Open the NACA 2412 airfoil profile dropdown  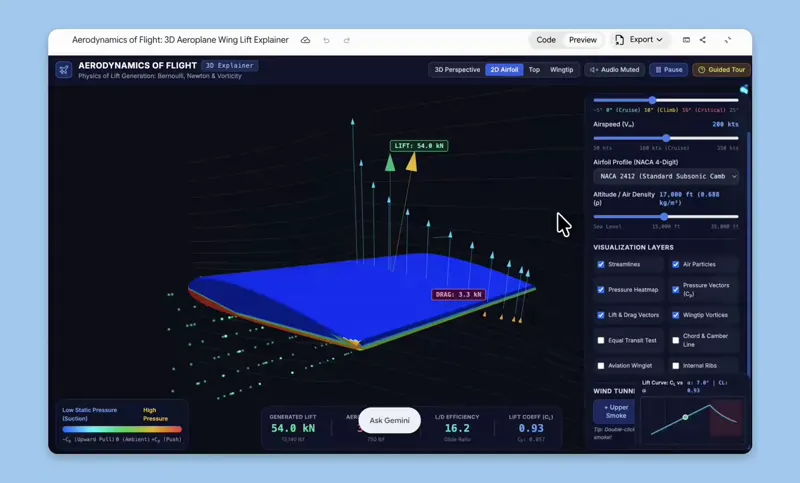point(666,176)
